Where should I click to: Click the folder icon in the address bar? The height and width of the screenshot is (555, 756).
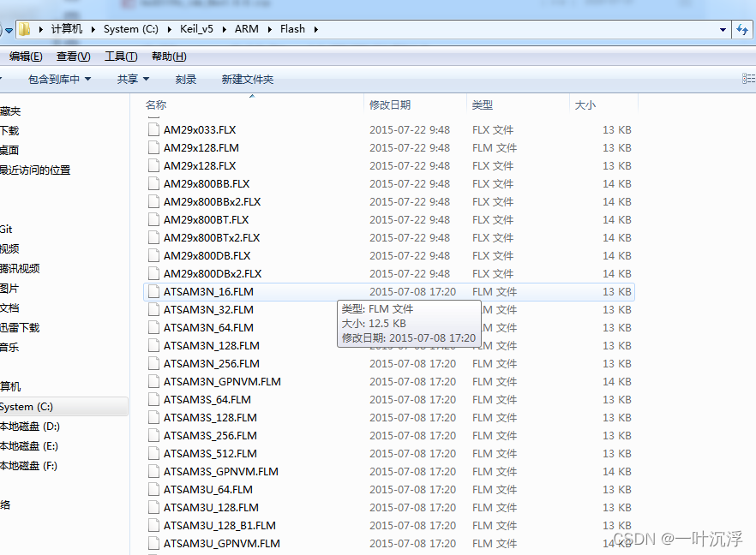click(x=24, y=29)
